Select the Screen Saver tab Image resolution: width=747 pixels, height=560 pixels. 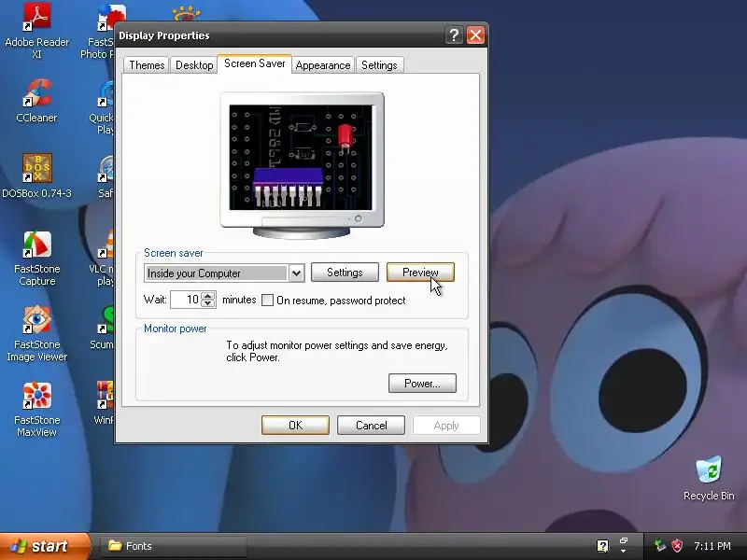(254, 63)
